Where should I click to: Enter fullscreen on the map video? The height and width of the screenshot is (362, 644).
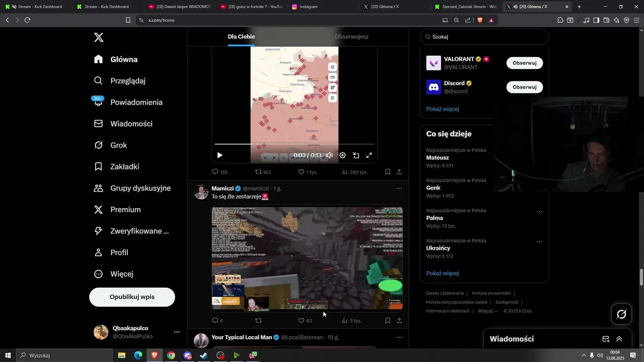click(x=369, y=155)
